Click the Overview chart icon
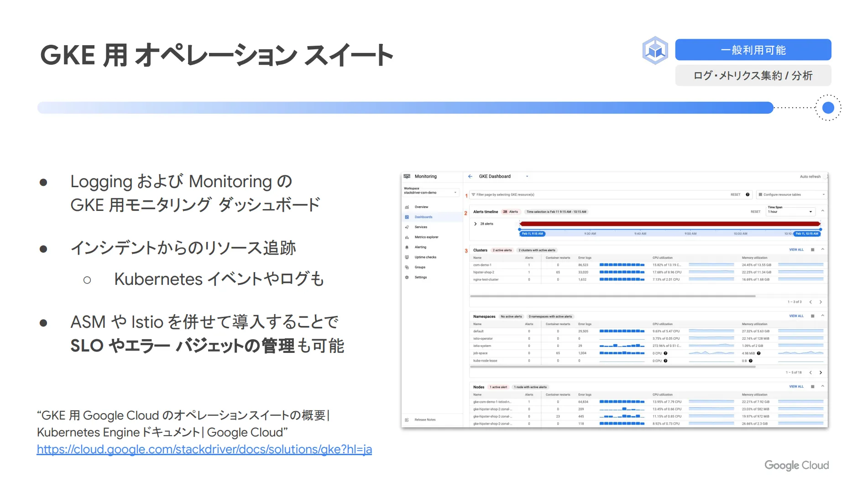The height and width of the screenshot is (483, 868). pyautogui.click(x=407, y=207)
